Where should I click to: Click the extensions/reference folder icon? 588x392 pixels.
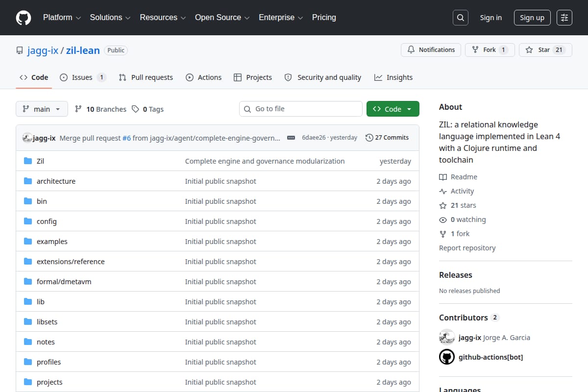tap(28, 262)
